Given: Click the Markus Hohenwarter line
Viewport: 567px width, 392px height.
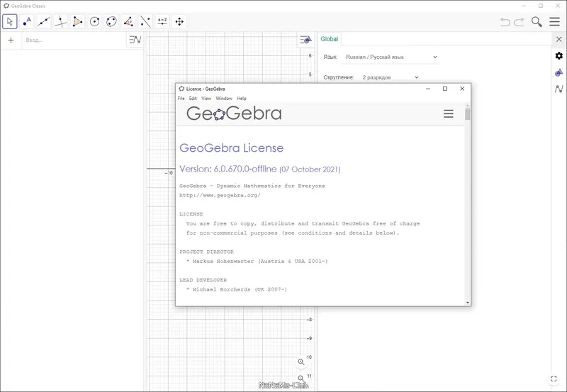Looking at the screenshot, I should [x=257, y=261].
